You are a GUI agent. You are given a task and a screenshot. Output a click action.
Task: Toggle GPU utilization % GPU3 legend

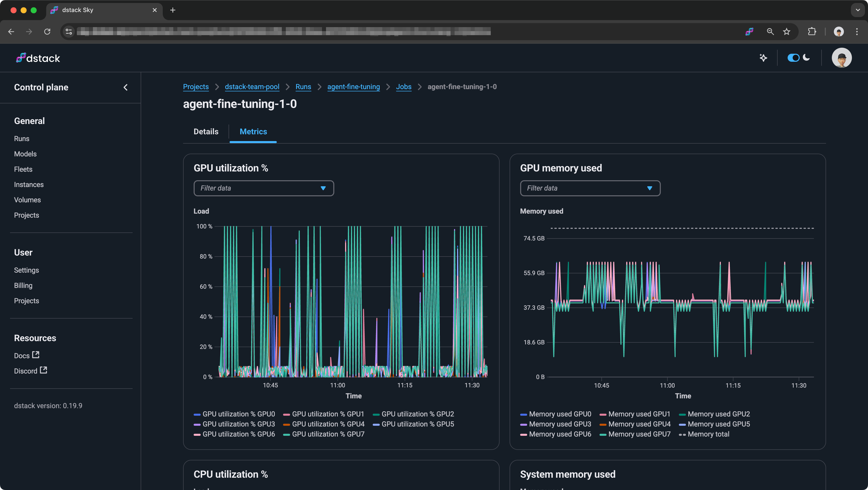pyautogui.click(x=234, y=424)
